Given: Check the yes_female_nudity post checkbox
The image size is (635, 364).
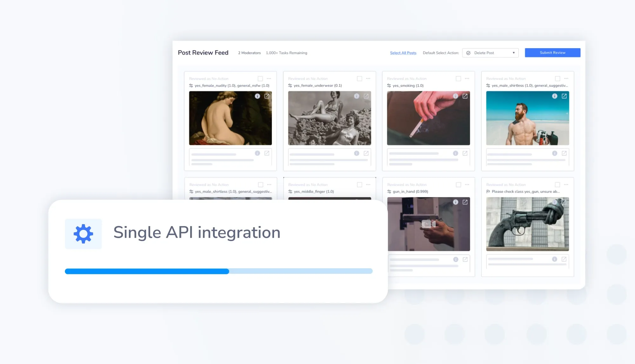Looking at the screenshot, I should click(x=260, y=79).
